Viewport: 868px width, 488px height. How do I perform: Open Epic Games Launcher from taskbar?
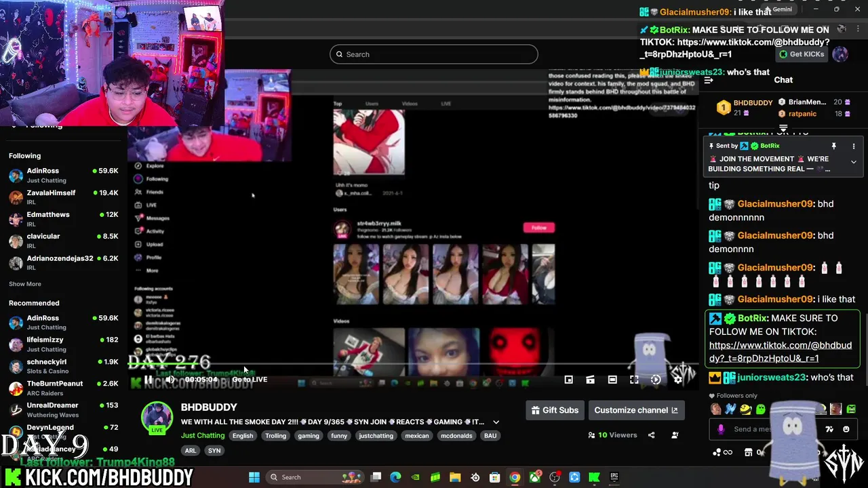[x=614, y=477]
